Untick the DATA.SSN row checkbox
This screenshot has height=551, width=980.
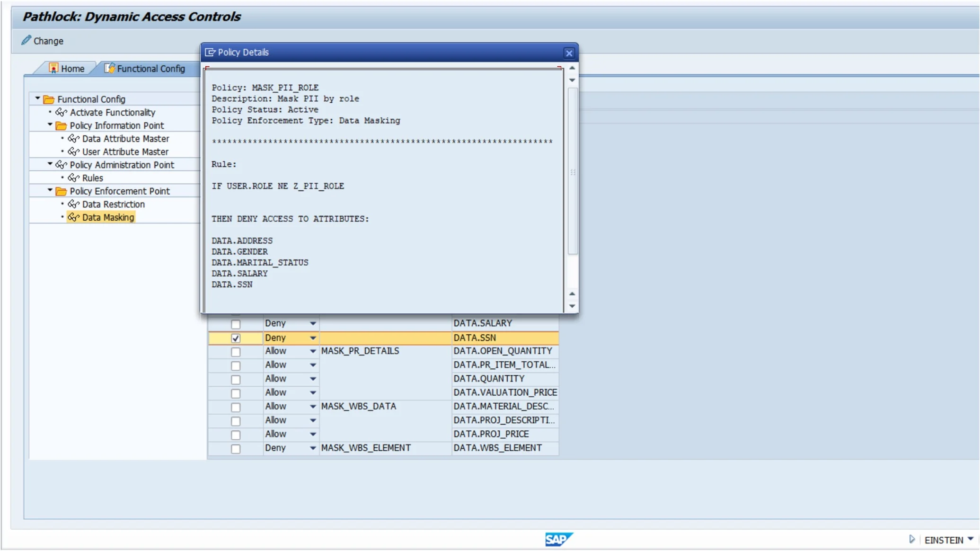[x=236, y=338]
